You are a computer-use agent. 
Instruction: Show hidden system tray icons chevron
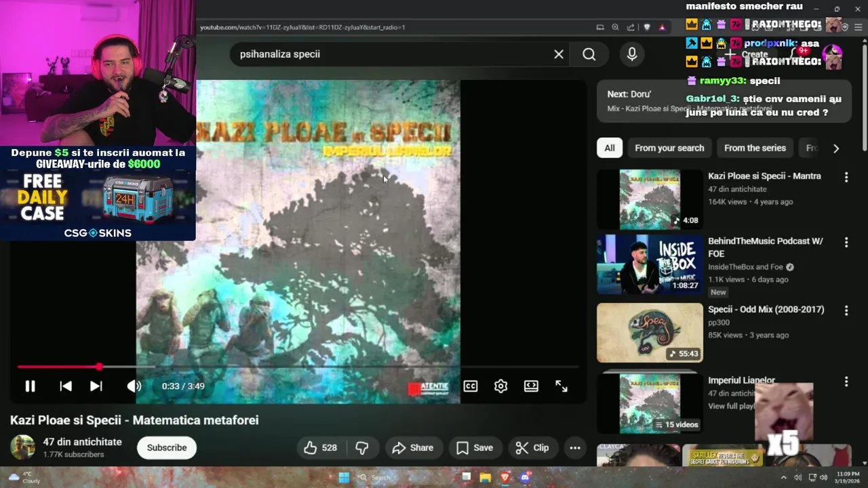pos(784,478)
